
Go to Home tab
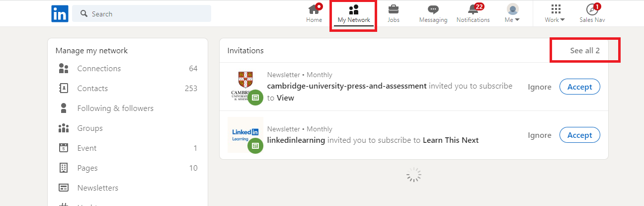click(314, 13)
